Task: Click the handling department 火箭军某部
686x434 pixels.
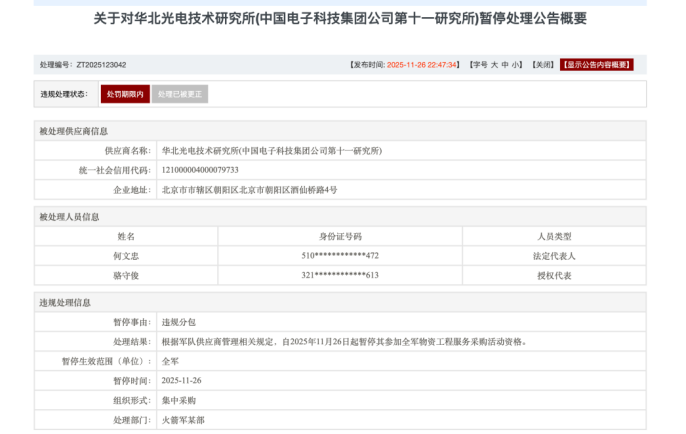Action: coord(183,420)
